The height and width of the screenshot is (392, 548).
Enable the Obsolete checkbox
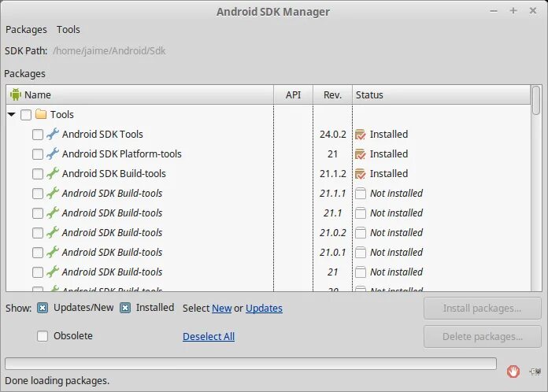pos(43,336)
